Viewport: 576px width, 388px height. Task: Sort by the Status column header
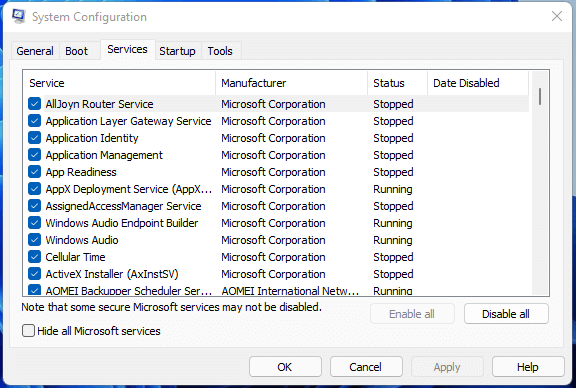point(397,83)
